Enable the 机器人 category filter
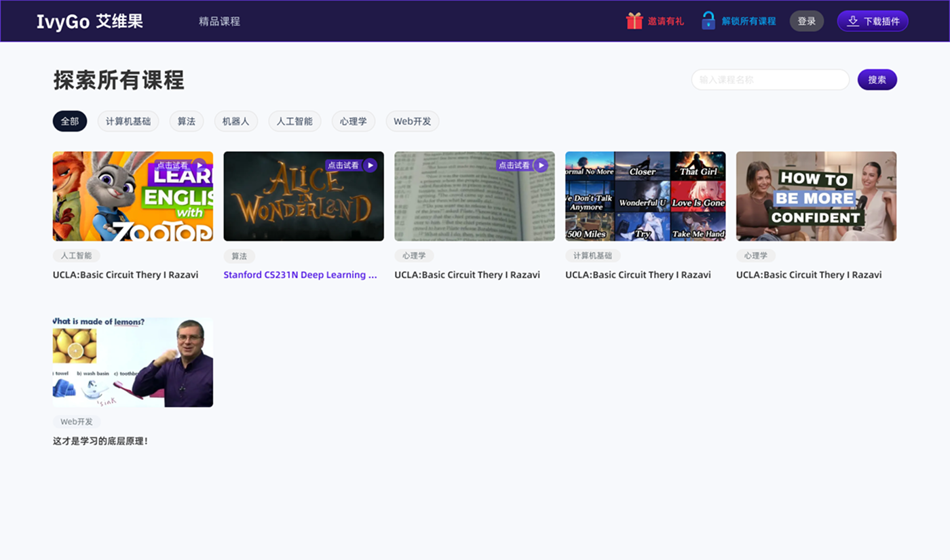The width and height of the screenshot is (950, 560). click(236, 121)
